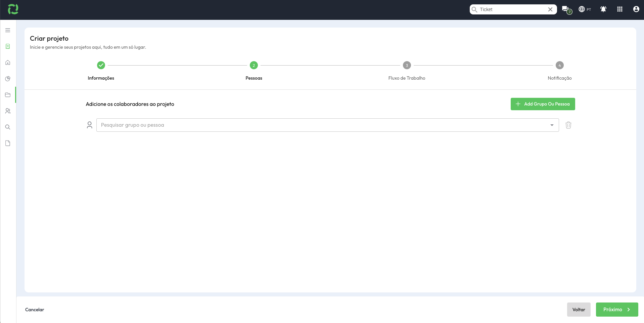Viewport: 644px width, 323px height.
Task: Expand the group or person dropdown arrow
Action: click(x=552, y=125)
